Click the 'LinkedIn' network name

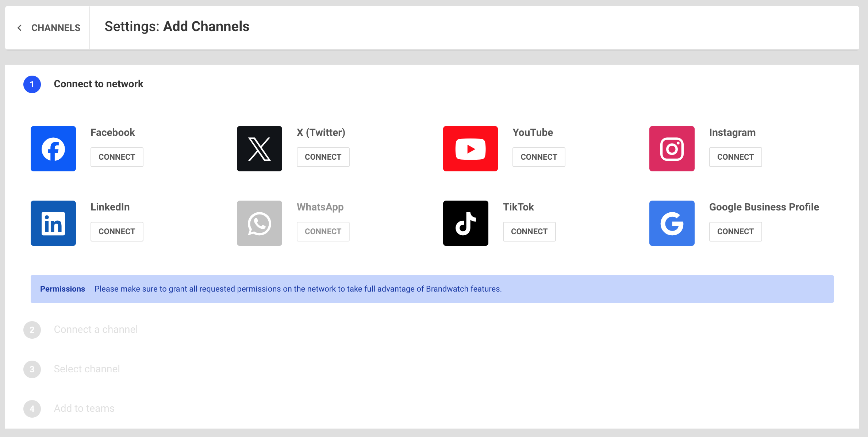(x=110, y=207)
